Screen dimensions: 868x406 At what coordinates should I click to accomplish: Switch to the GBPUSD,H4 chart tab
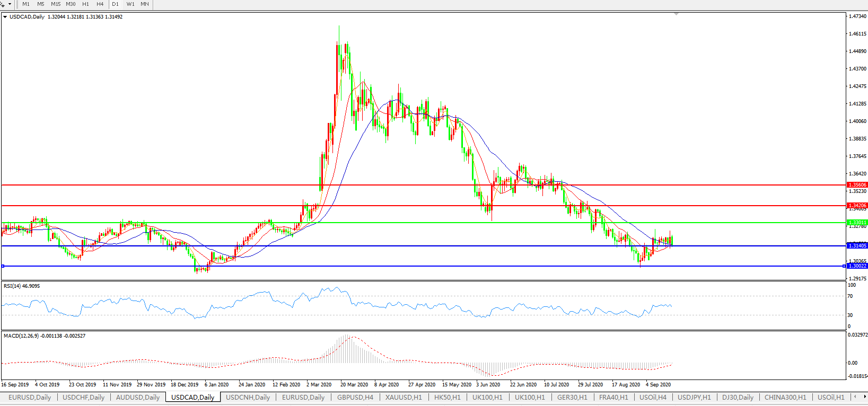355,397
